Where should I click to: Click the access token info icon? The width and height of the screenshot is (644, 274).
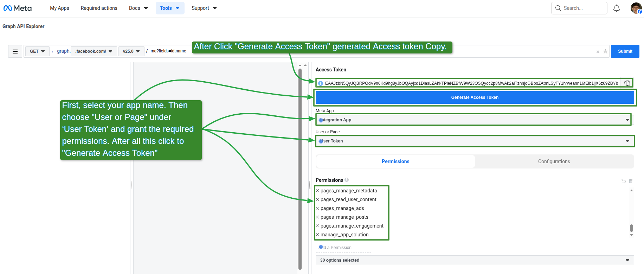coord(321,83)
